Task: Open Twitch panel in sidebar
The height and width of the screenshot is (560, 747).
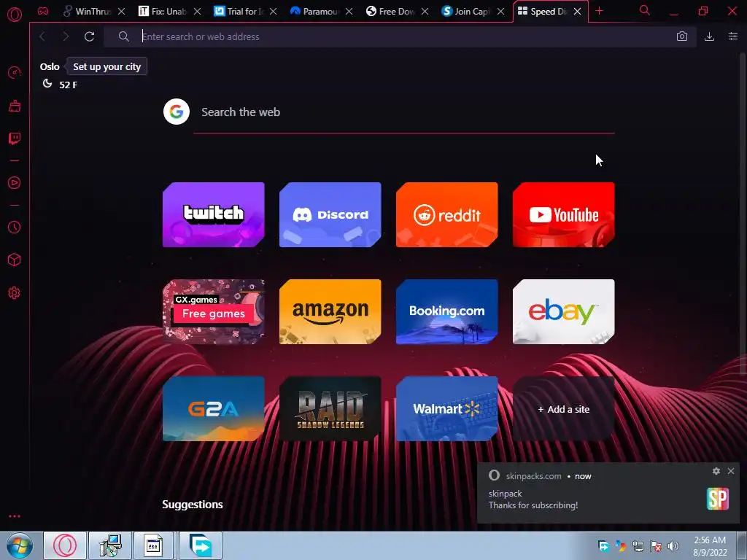Action: pos(15,139)
